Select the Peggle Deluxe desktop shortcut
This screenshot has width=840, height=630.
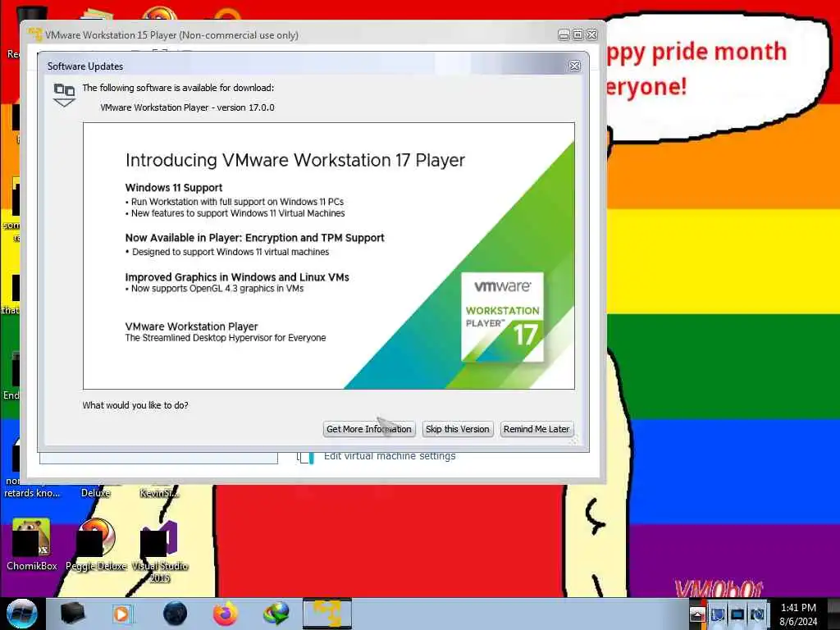(97, 545)
